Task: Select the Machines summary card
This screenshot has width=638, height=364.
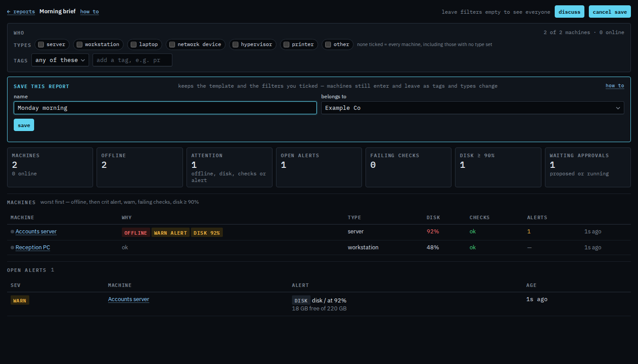Action: point(50,167)
